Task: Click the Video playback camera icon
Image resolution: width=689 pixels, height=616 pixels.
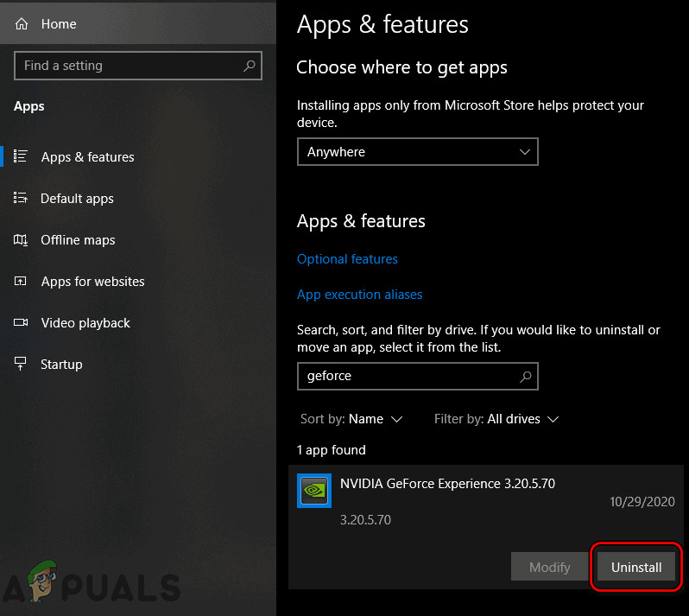Action: tap(21, 323)
